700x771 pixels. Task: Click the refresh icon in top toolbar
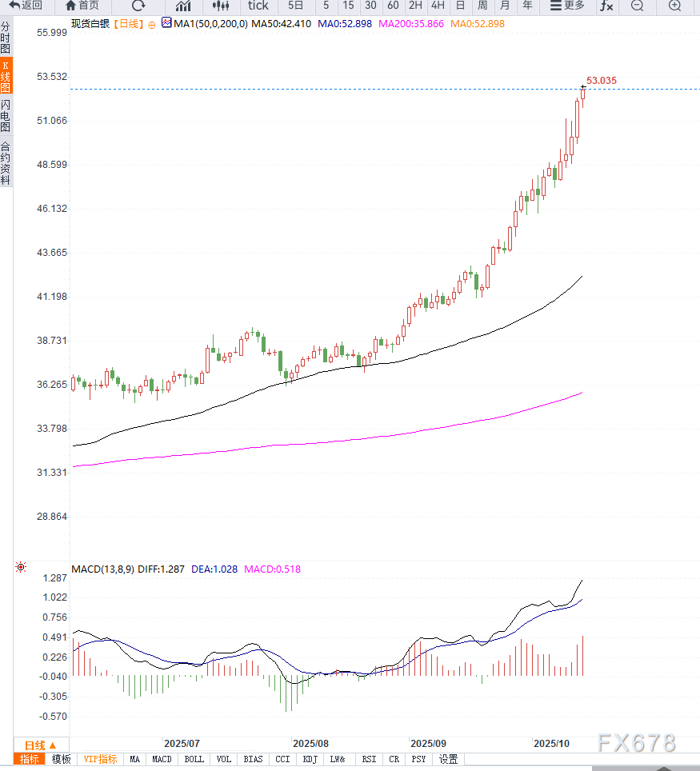click(138, 6)
